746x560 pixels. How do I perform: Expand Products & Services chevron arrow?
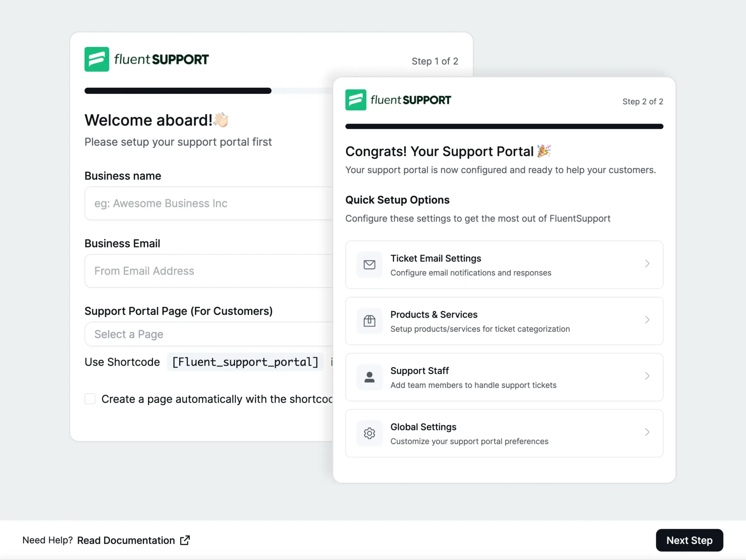(647, 320)
